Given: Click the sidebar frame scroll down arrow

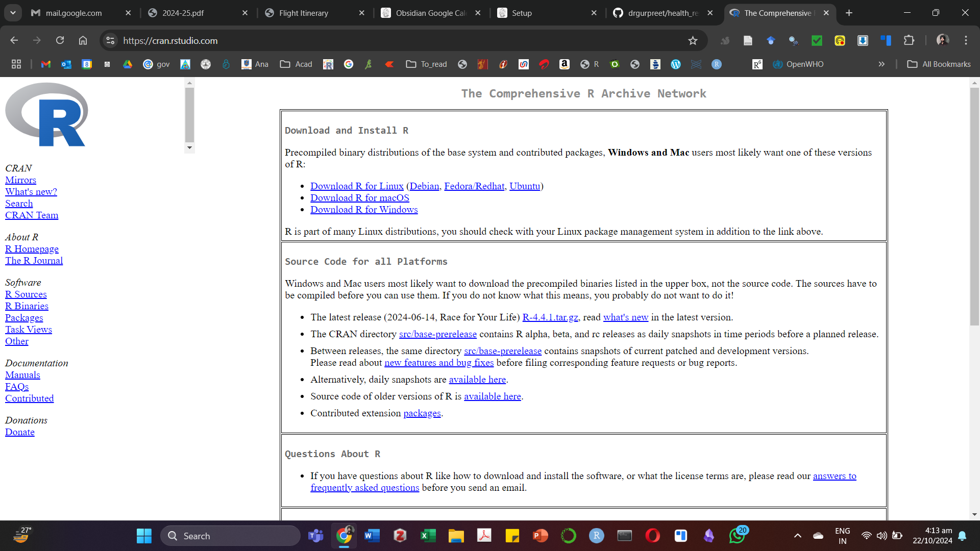Looking at the screenshot, I should pyautogui.click(x=189, y=148).
